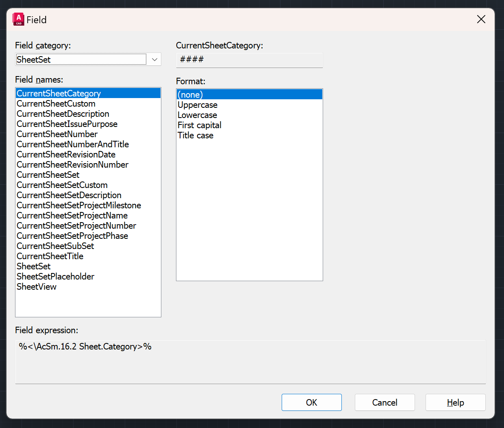
Task: Select CurrentSheetNumberAndTitle in the list
Action: [x=73, y=144]
